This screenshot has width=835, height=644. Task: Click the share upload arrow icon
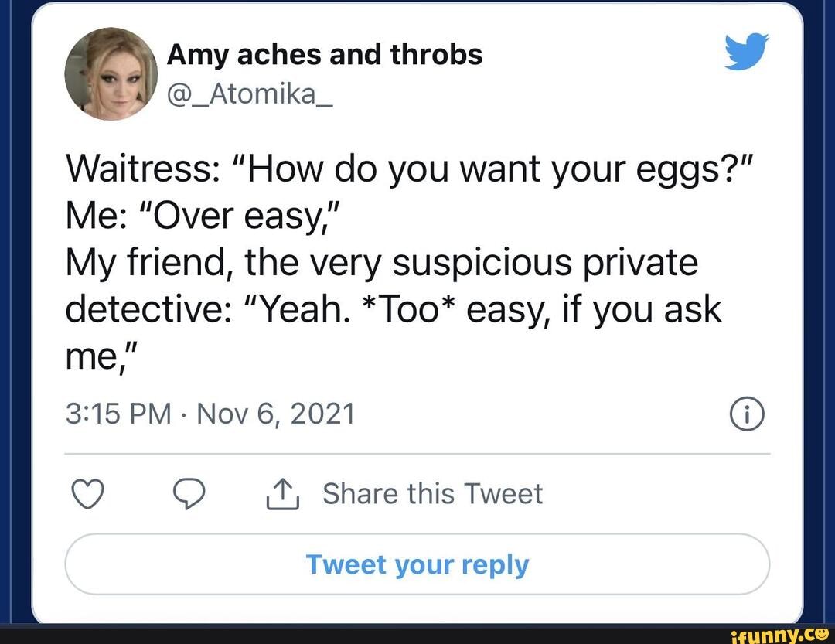283,493
